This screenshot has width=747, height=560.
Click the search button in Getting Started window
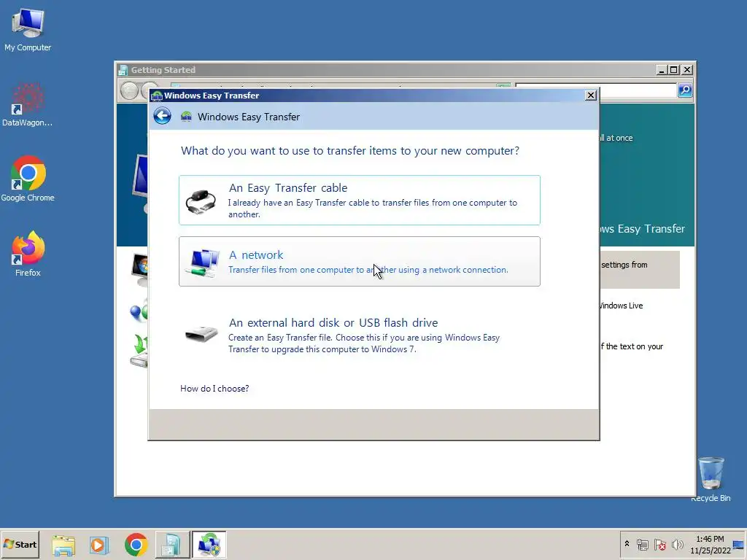(684, 90)
